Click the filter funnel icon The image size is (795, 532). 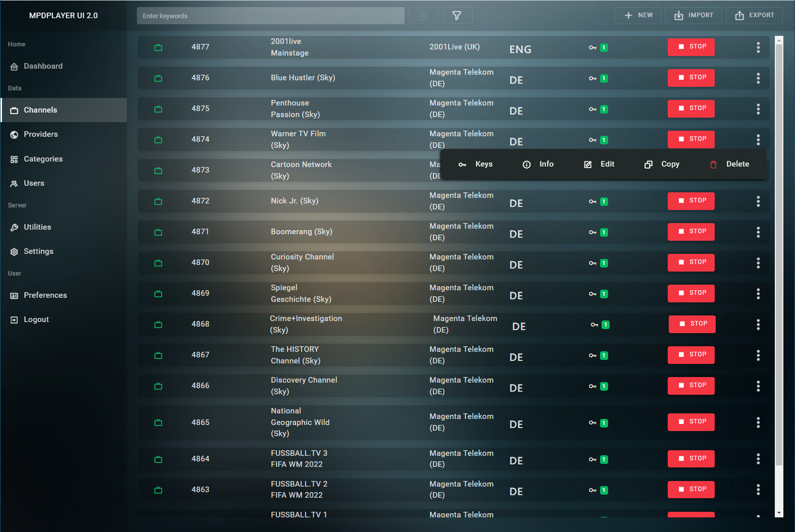457,16
